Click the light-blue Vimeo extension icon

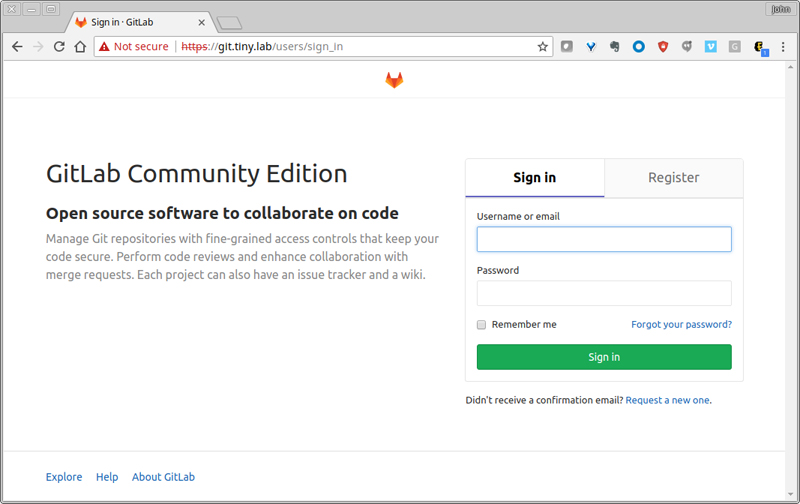point(711,46)
